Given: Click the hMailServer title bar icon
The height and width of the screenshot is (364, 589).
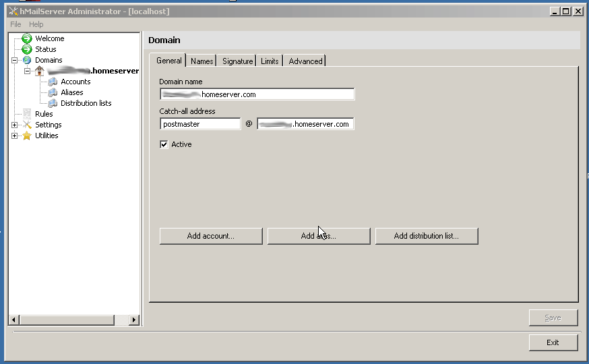Looking at the screenshot, I should click(x=13, y=11).
